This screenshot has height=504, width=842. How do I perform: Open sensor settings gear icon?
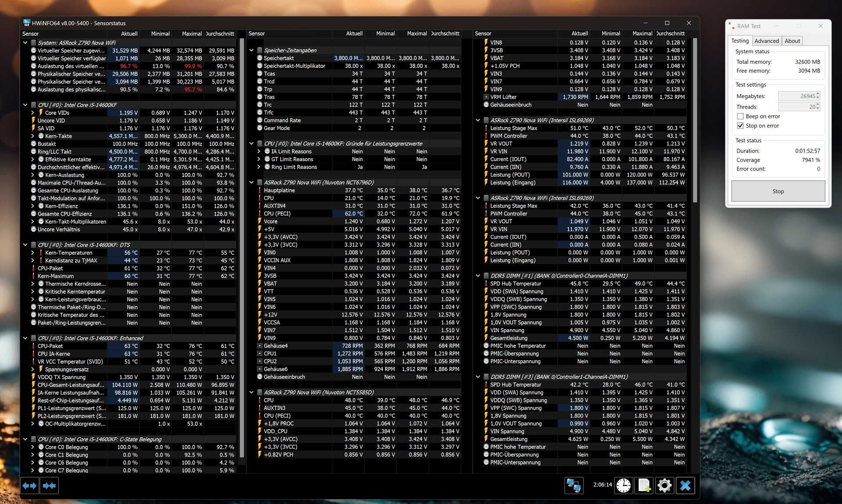point(664,485)
